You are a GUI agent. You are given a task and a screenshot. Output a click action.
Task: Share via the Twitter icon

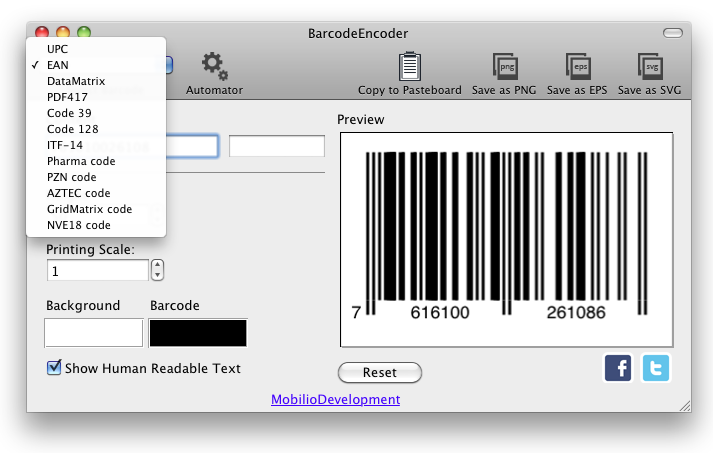pyautogui.click(x=655, y=368)
